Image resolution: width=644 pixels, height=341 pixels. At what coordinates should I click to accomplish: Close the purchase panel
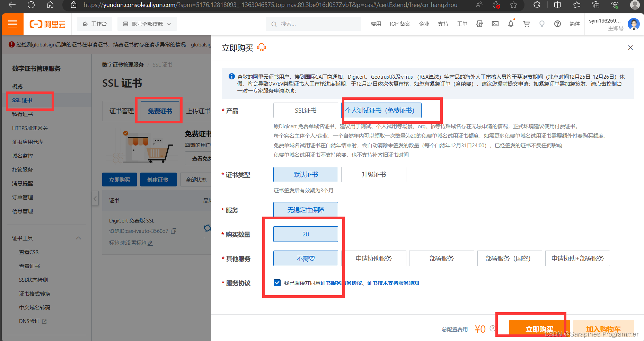(x=630, y=48)
